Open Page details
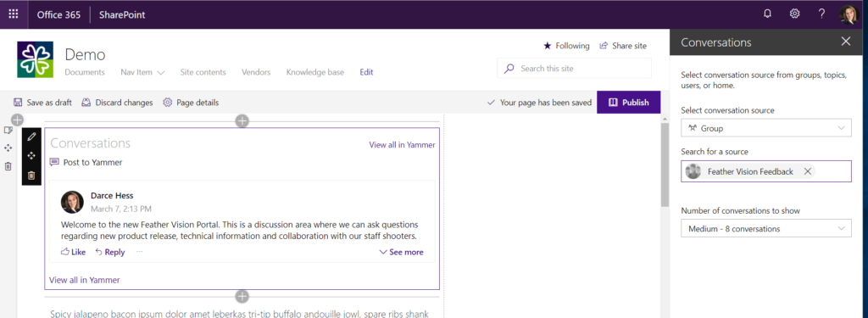 (x=191, y=103)
